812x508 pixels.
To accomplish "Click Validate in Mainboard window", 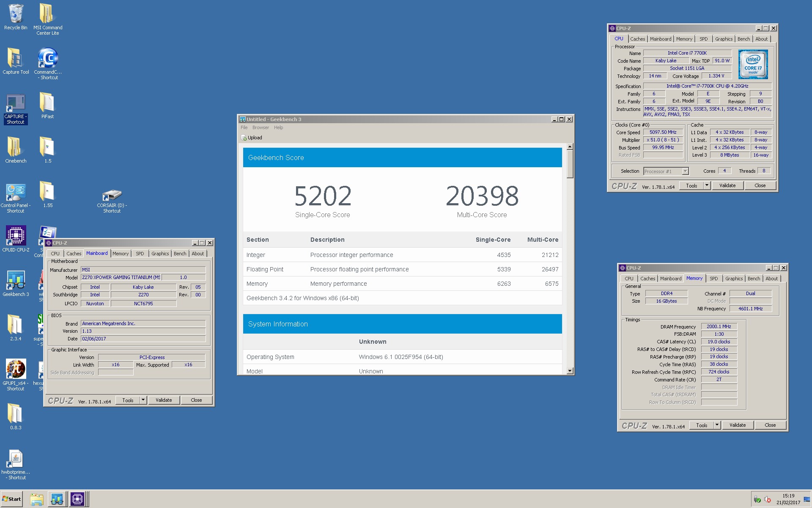I will [164, 400].
